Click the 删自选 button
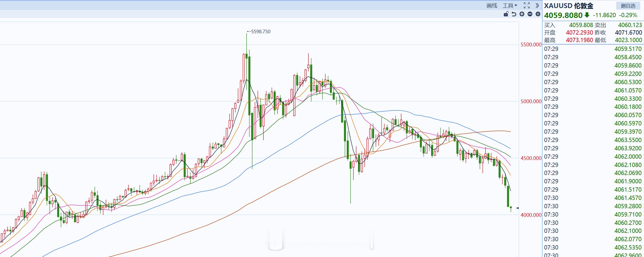This screenshot has height=257, width=644. point(628,6)
